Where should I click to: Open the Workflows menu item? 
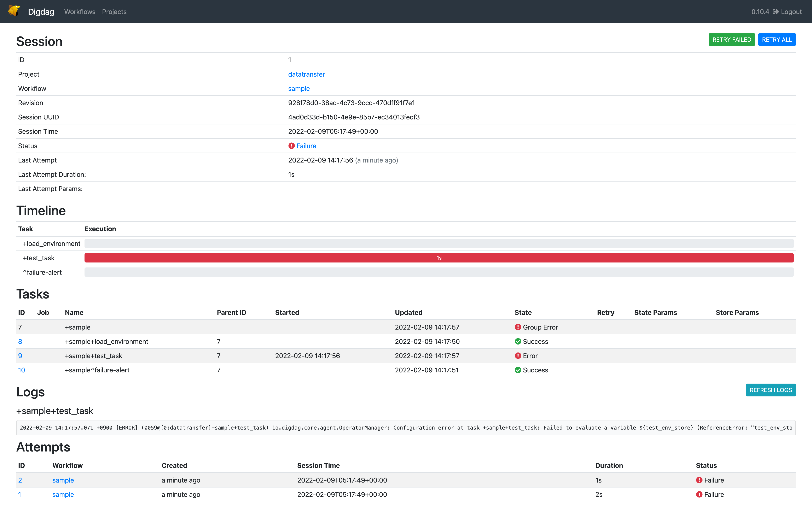tap(80, 11)
